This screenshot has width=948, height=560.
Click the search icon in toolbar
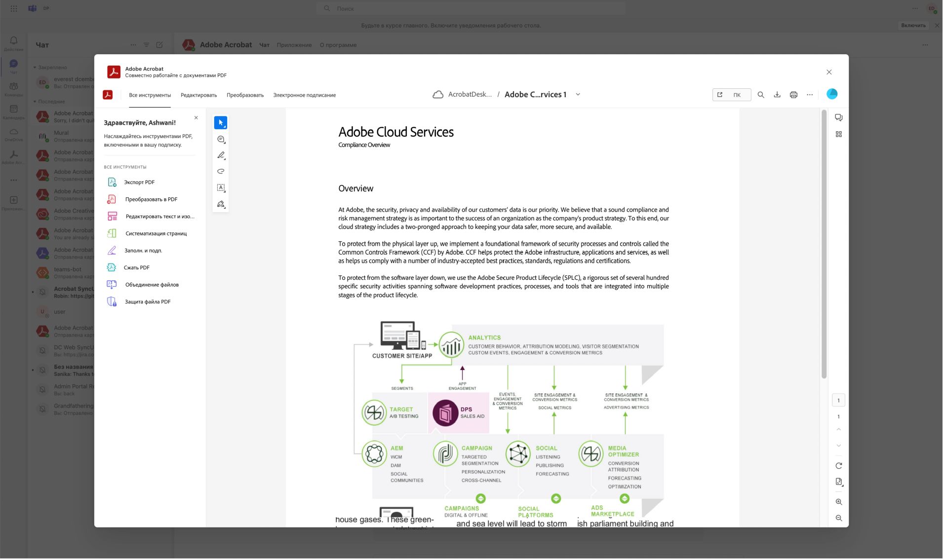point(761,94)
